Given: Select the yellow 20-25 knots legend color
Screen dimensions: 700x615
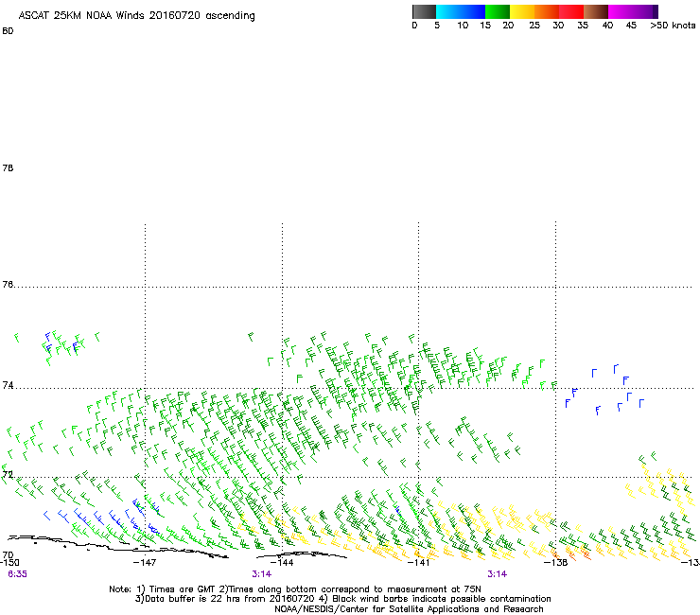Looking at the screenshot, I should 522,11.
